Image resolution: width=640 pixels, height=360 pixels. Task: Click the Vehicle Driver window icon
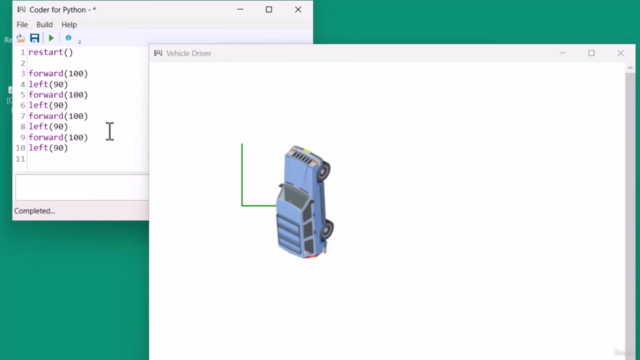coord(158,53)
